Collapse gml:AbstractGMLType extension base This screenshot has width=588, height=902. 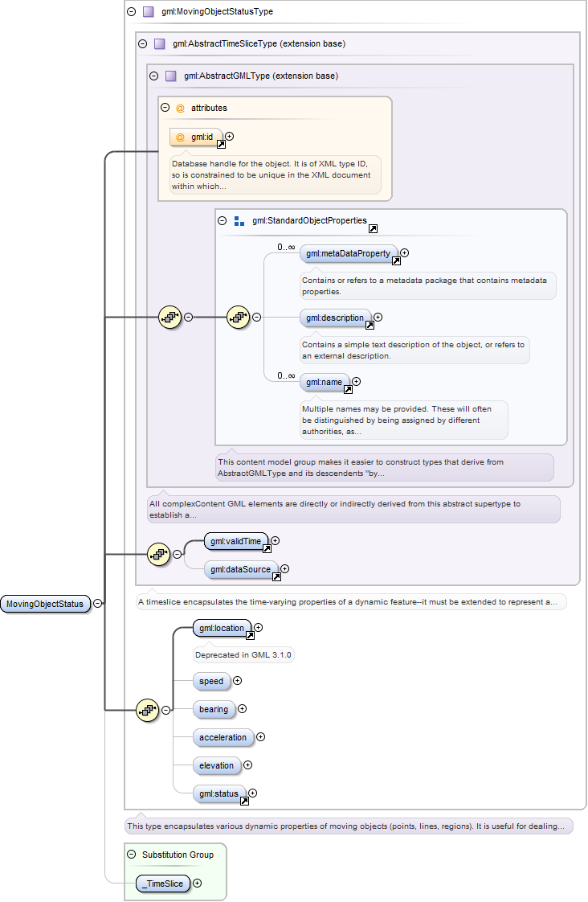click(x=153, y=76)
